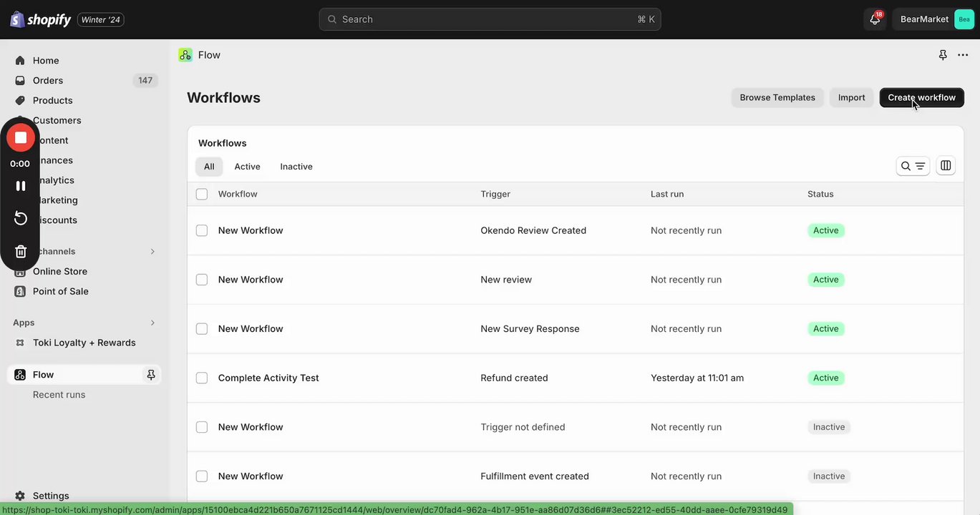Image resolution: width=980 pixels, height=515 pixels.
Task: Click the Browse Templates button
Action: [777, 97]
